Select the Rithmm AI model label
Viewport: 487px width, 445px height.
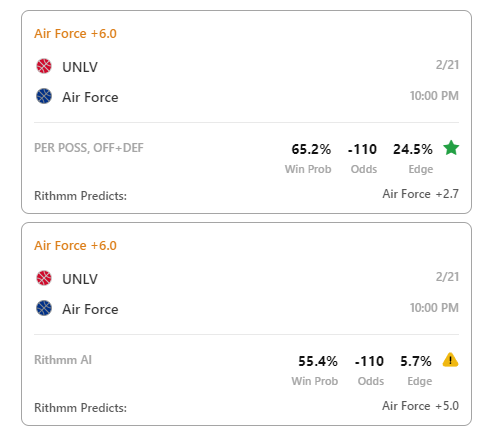[63, 360]
